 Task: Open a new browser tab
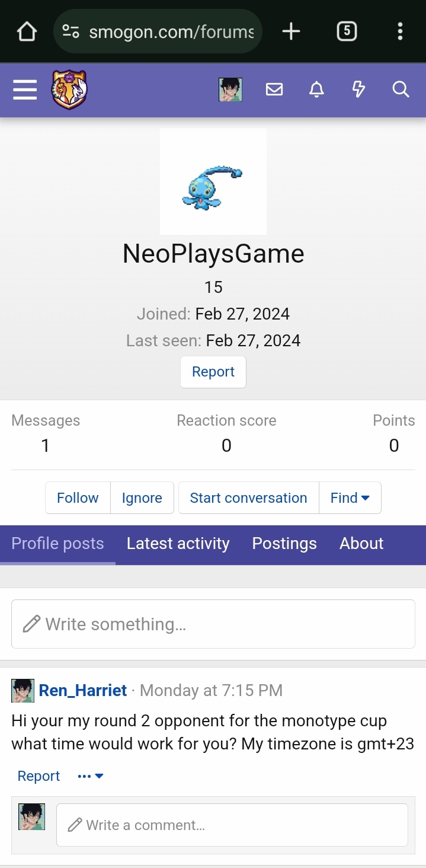tap(291, 31)
